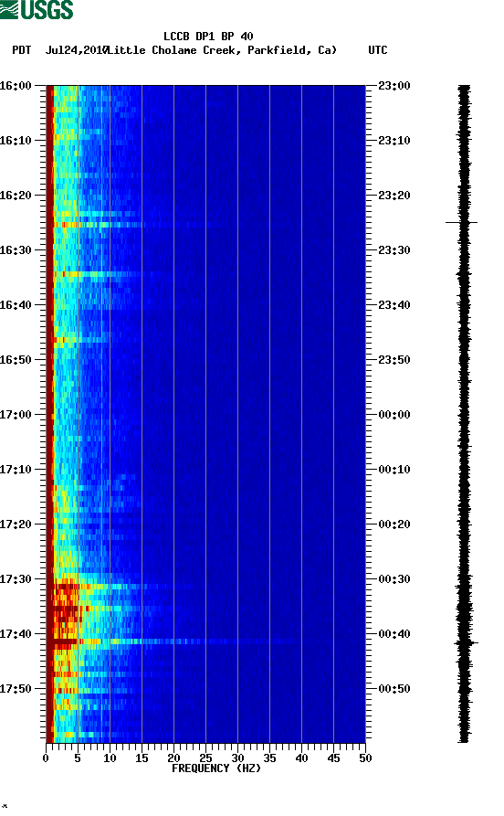This screenshot has width=504, height=816.
Task: Click the 23:30 UTC time label
Action: (x=394, y=249)
